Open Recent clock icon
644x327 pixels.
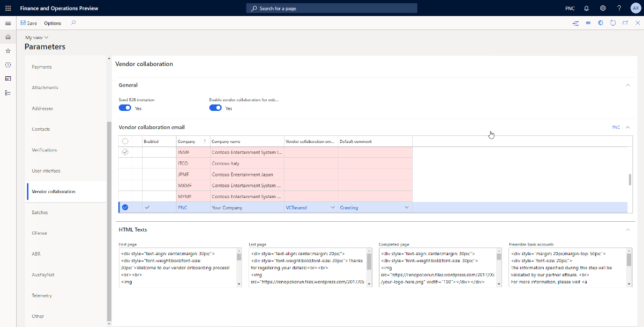point(8,65)
